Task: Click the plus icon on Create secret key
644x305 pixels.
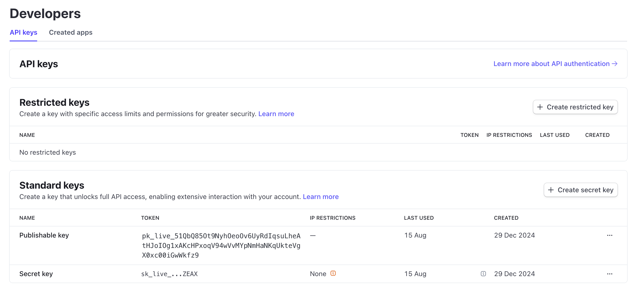Action: (551, 190)
